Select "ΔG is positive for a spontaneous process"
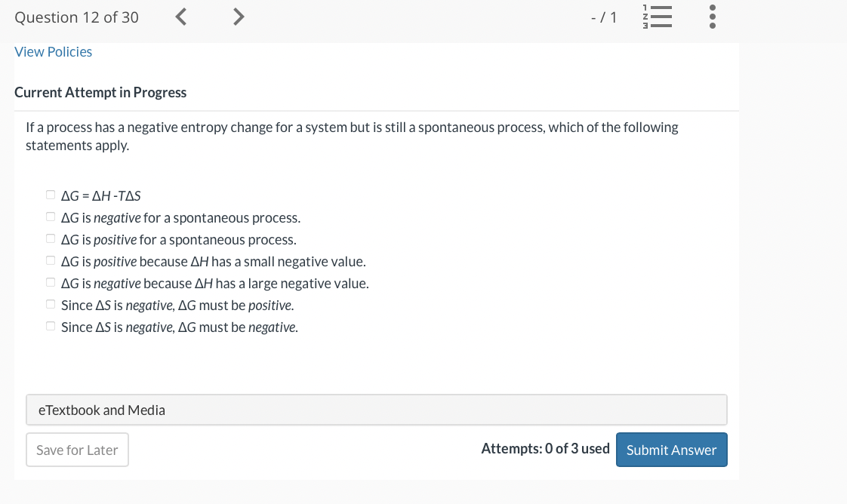Viewport: 847px width, 504px height. 50,238
